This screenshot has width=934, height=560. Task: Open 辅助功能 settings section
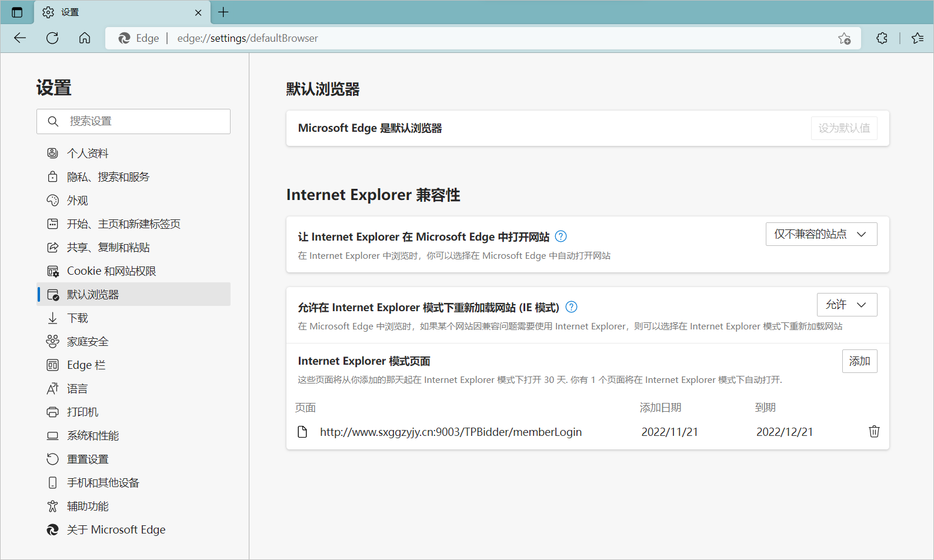pyautogui.click(x=134, y=506)
